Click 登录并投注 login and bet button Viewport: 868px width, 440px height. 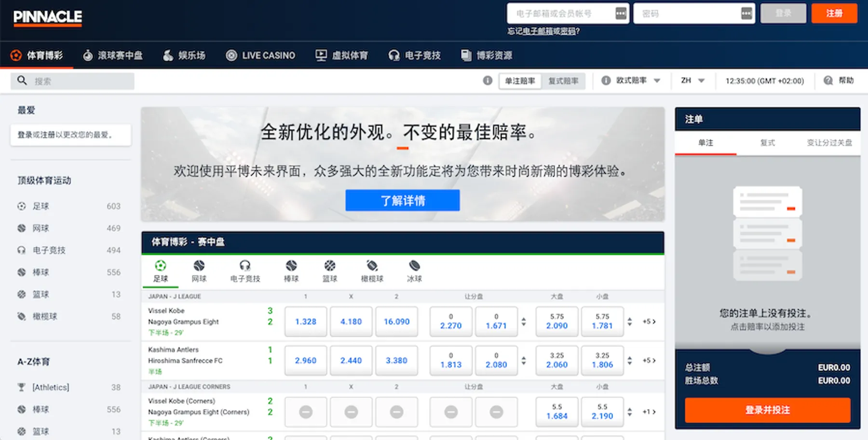[x=768, y=410]
